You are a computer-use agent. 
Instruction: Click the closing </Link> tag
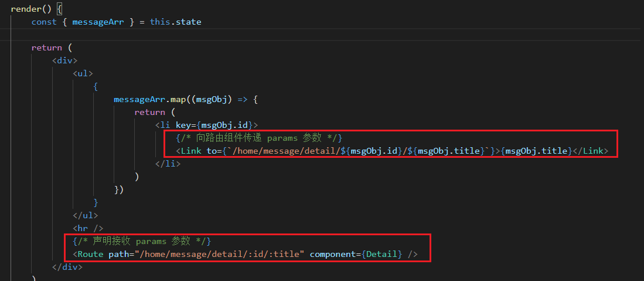pyautogui.click(x=590, y=151)
